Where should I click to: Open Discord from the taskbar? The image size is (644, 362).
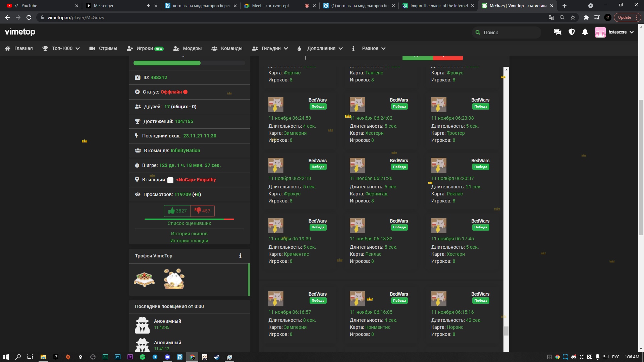coord(167,357)
